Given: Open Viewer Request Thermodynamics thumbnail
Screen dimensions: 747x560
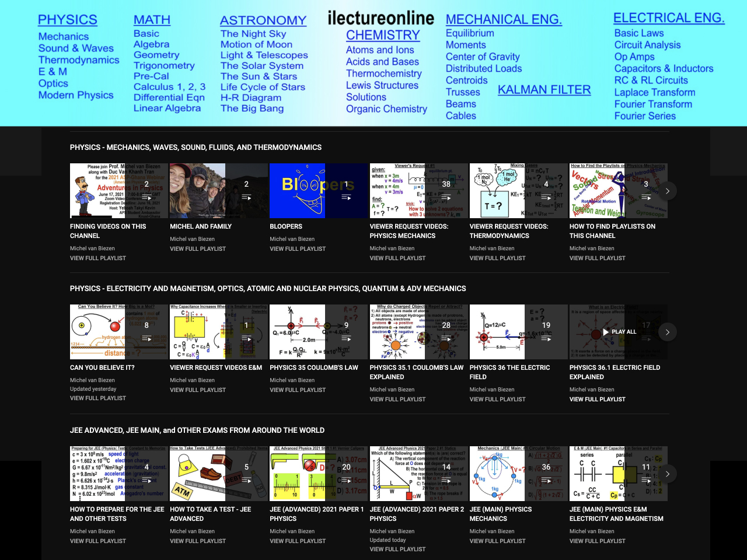Looking at the screenshot, I should [519, 191].
